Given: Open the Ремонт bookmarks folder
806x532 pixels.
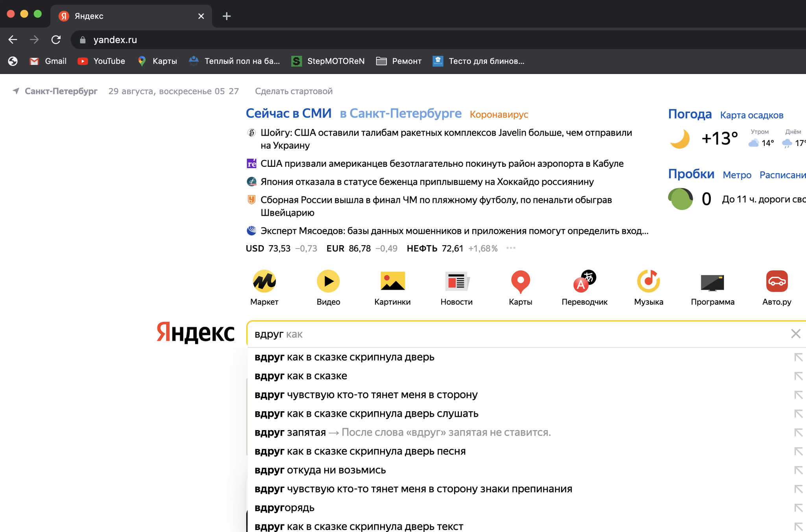Looking at the screenshot, I should (x=399, y=61).
